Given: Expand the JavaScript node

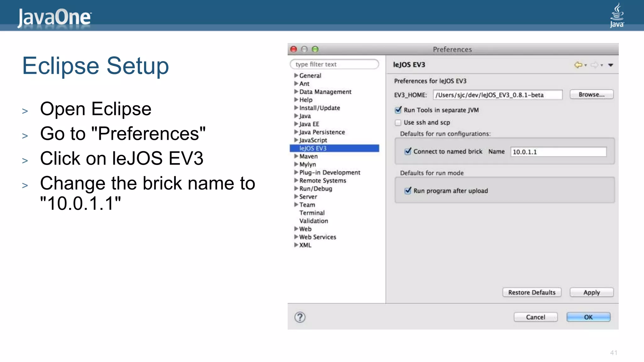Looking at the screenshot, I should click(x=296, y=140).
